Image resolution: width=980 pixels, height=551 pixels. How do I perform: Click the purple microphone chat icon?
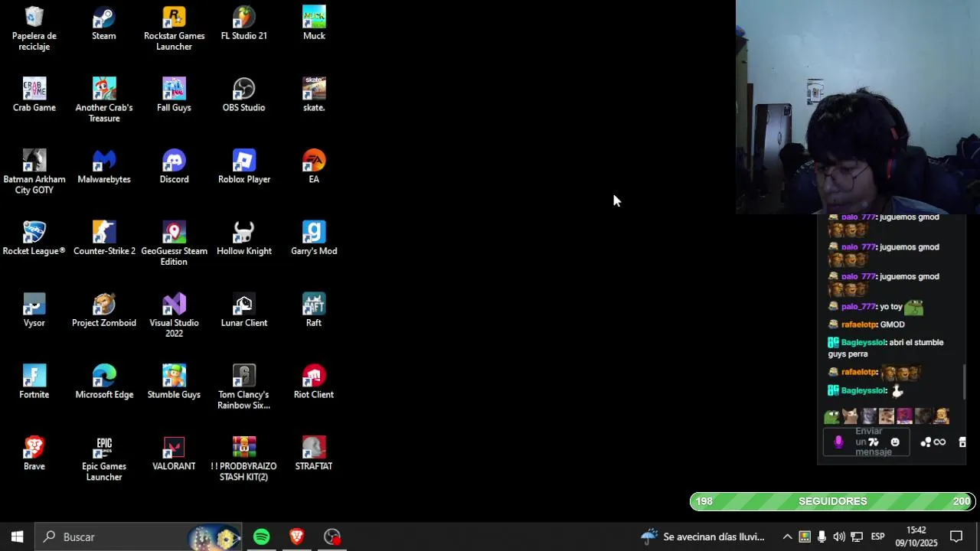838,442
